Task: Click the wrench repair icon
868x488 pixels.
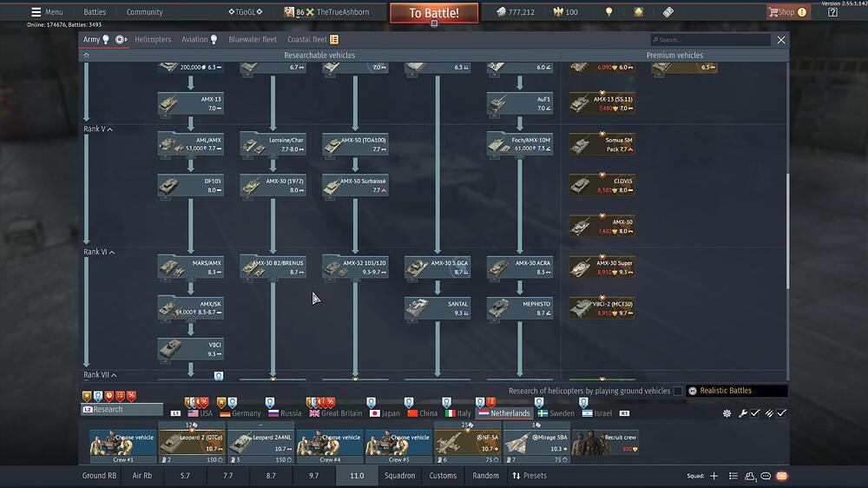Action: [x=743, y=413]
